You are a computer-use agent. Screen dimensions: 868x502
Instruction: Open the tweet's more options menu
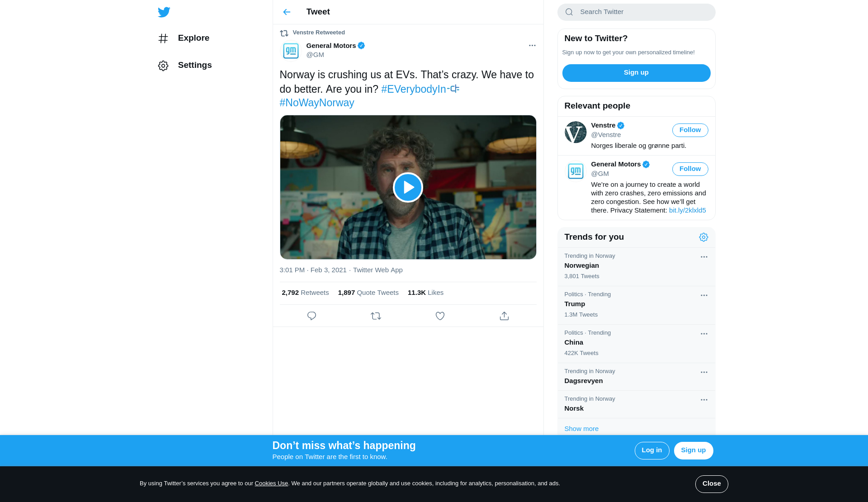coord(532,46)
